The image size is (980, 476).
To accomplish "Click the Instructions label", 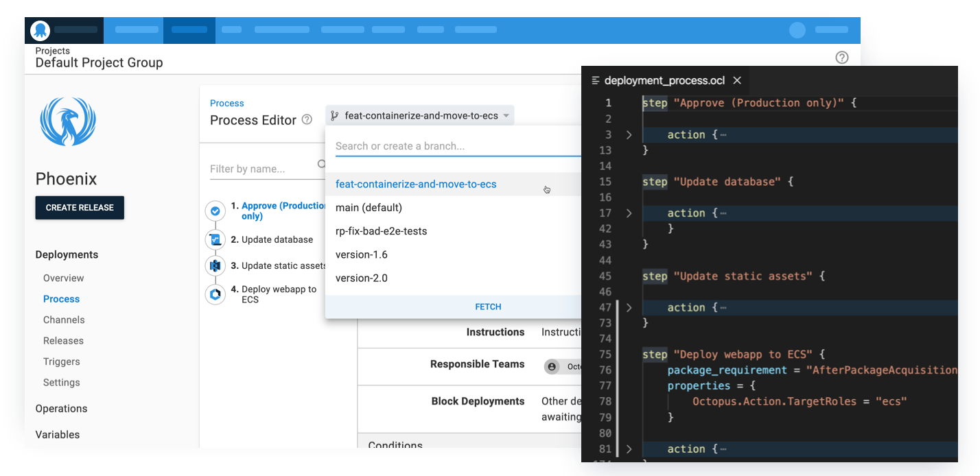I will [x=495, y=332].
